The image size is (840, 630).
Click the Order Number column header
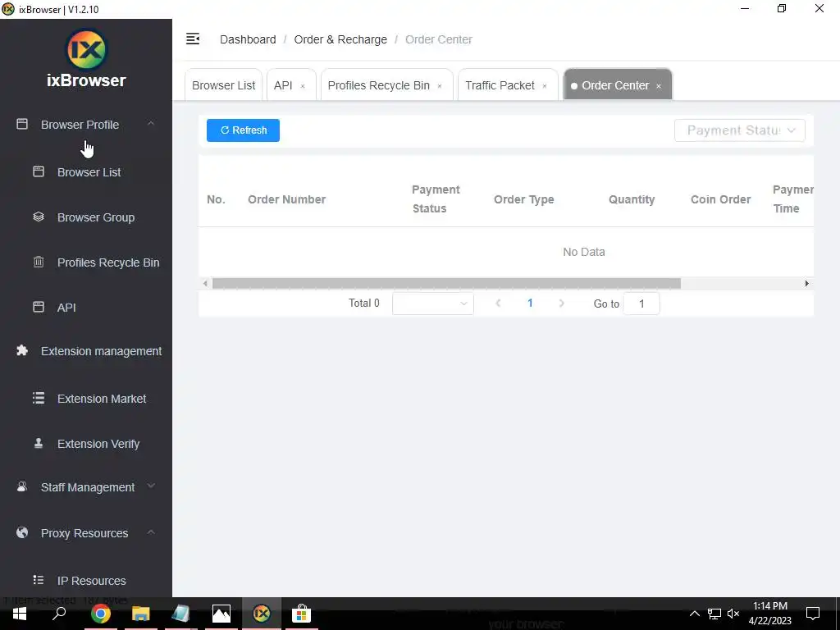coord(286,199)
